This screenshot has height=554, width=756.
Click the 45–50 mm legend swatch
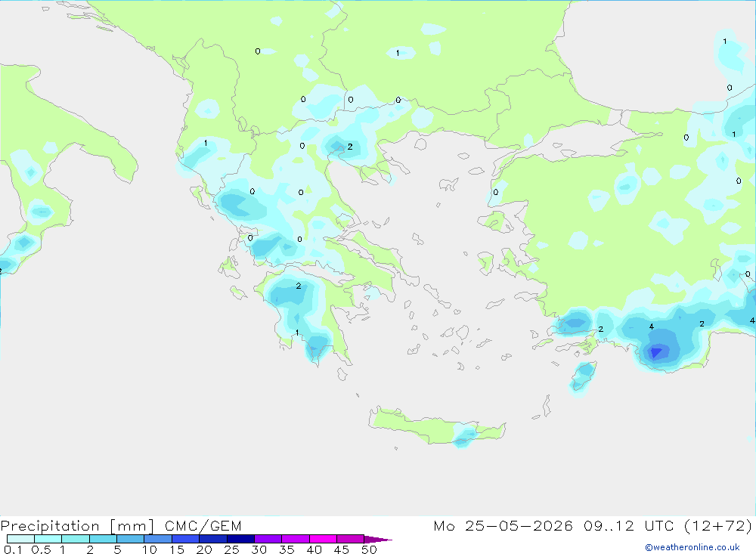tap(350, 539)
